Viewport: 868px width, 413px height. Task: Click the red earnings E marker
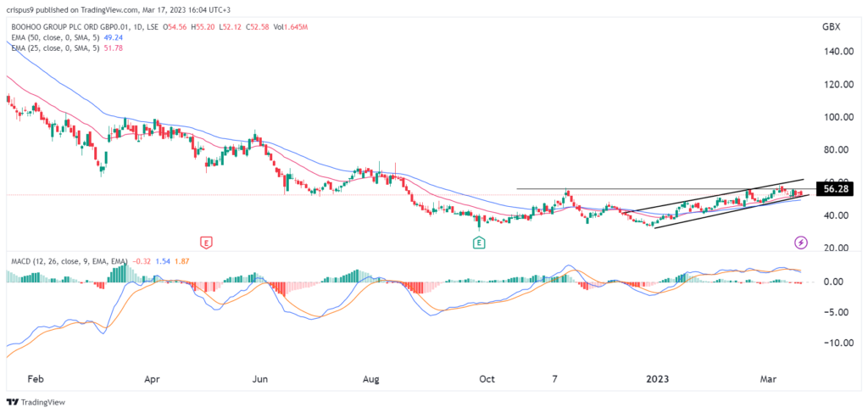pos(206,242)
